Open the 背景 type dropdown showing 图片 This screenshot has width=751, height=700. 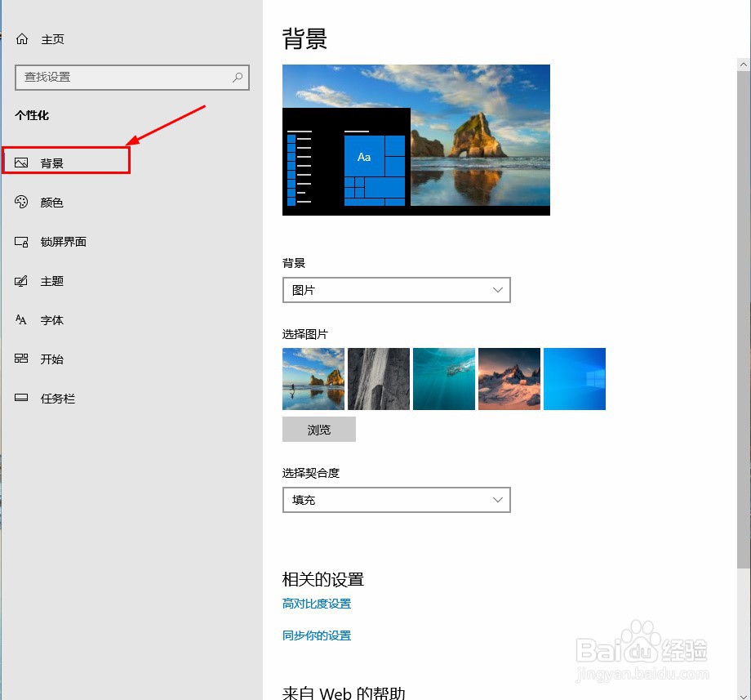point(397,290)
